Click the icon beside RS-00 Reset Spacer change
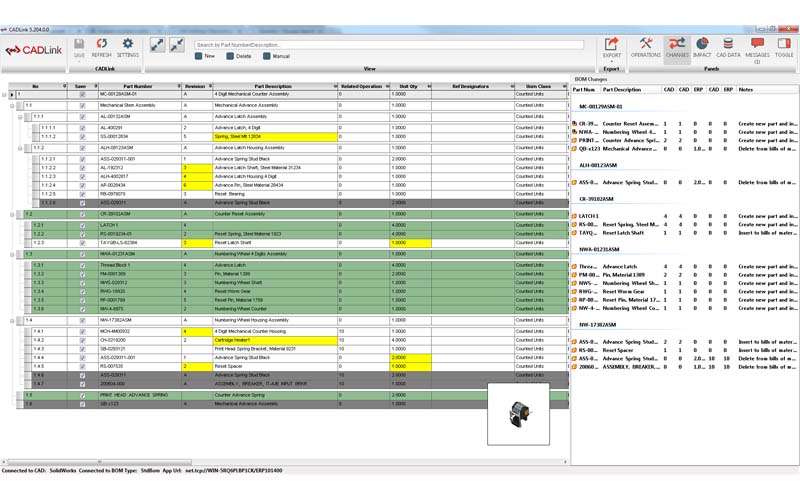 574,350
